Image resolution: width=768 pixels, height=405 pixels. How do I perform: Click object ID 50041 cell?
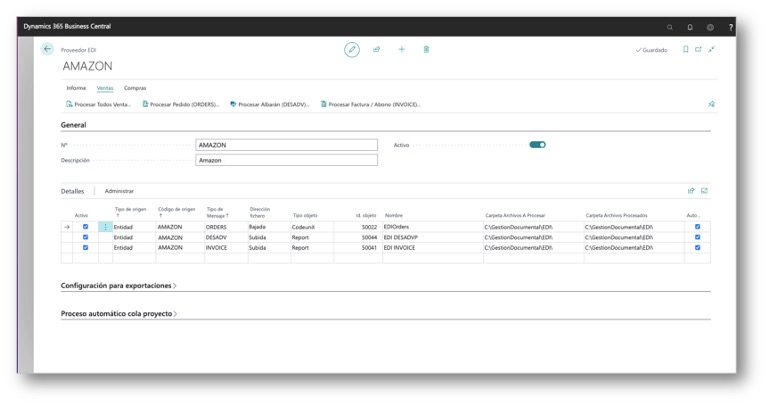[358, 248]
